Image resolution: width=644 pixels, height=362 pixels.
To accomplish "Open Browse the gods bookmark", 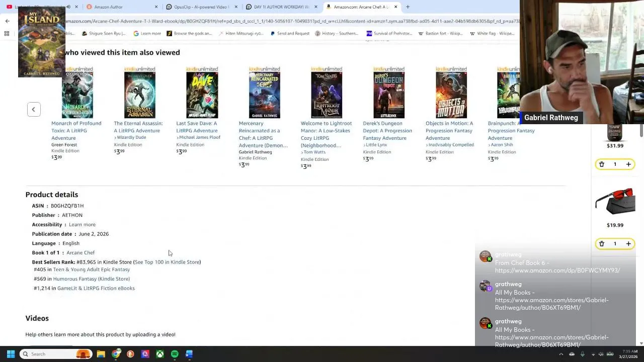I will click(x=189, y=33).
